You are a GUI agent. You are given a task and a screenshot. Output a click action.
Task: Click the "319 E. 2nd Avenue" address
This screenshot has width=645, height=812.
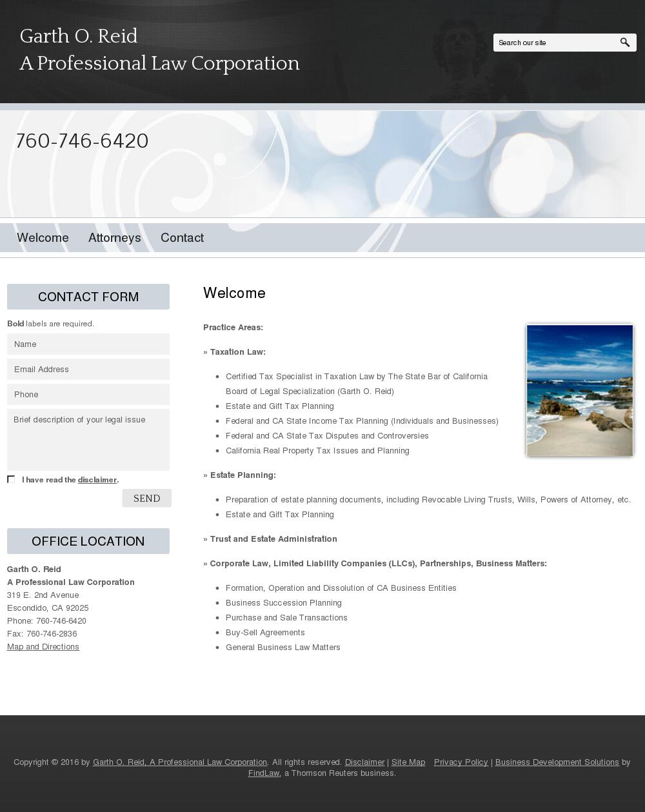43,595
